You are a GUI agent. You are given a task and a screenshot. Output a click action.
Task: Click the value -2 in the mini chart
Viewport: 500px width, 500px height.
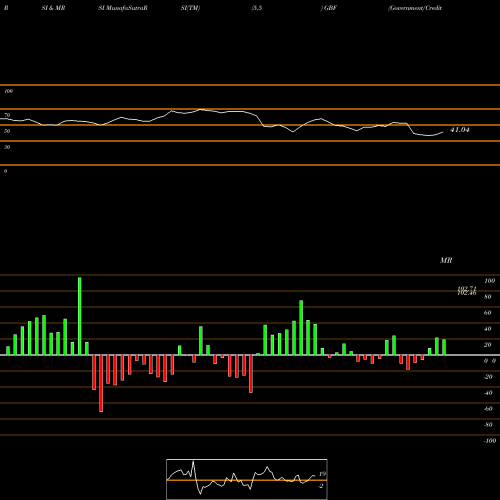(321, 486)
